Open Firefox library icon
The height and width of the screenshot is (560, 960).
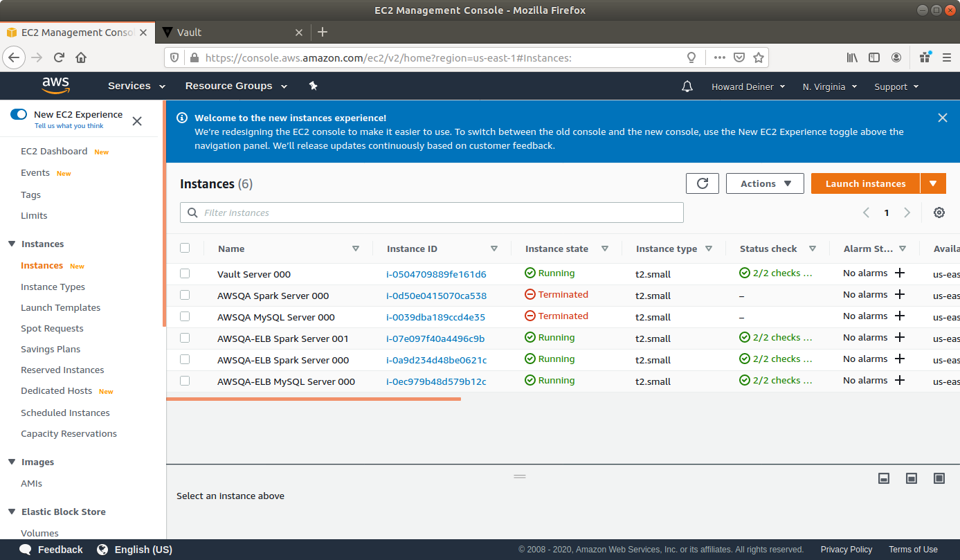coord(852,57)
